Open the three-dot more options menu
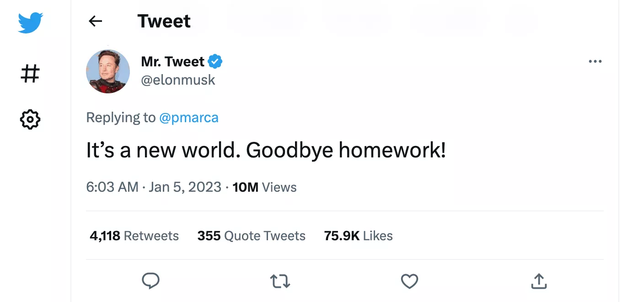The width and height of the screenshot is (644, 302). pyautogui.click(x=595, y=61)
